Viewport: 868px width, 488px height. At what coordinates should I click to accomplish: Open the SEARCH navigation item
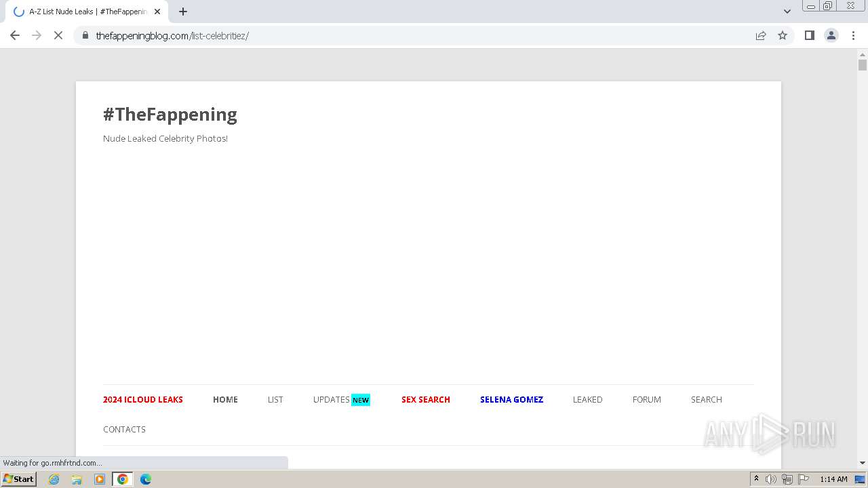(707, 399)
